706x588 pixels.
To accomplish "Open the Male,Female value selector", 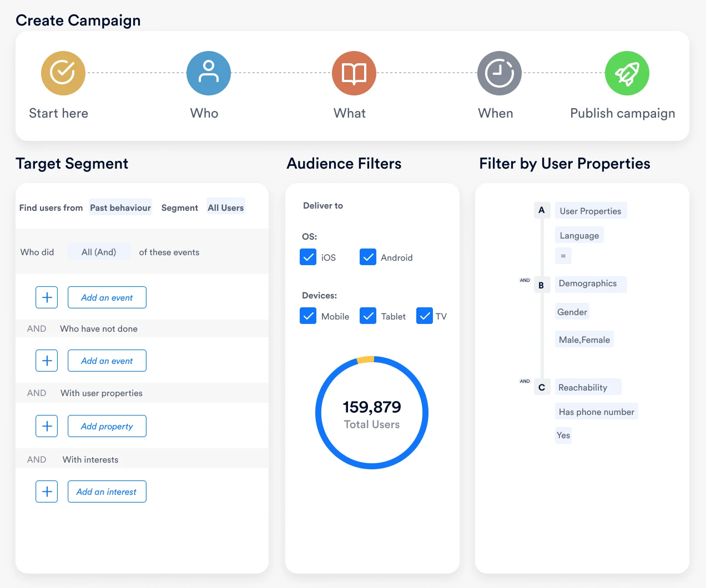I will [584, 339].
